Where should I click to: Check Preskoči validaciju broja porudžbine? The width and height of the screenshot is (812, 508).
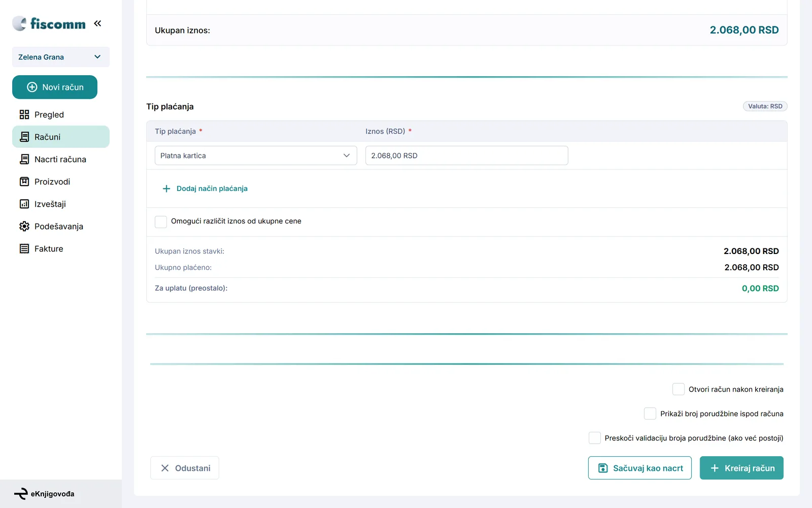[x=595, y=438]
